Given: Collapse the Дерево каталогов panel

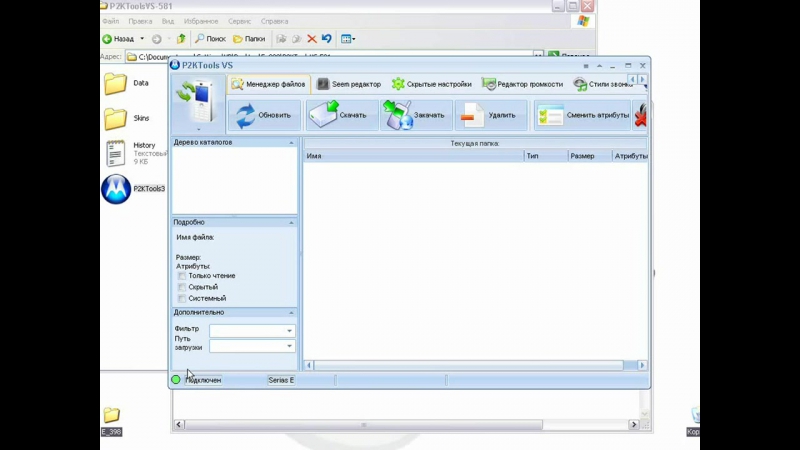Looking at the screenshot, I should [x=291, y=143].
